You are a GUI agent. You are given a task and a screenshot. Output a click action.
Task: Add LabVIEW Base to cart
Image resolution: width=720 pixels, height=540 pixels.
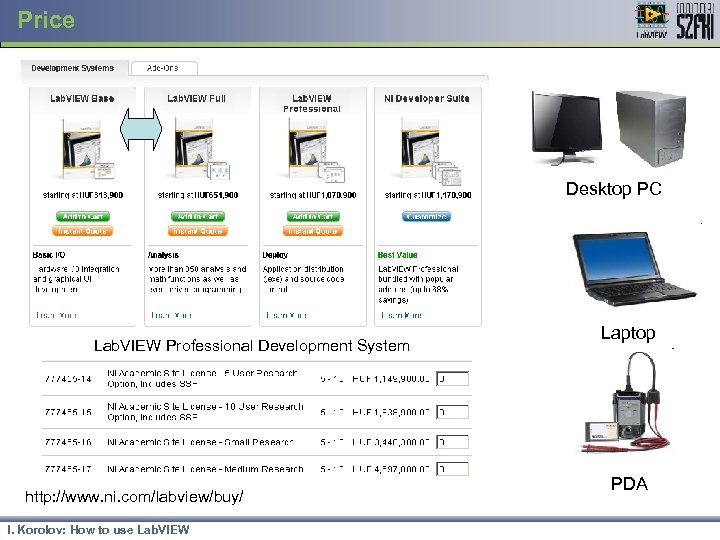pos(83,216)
